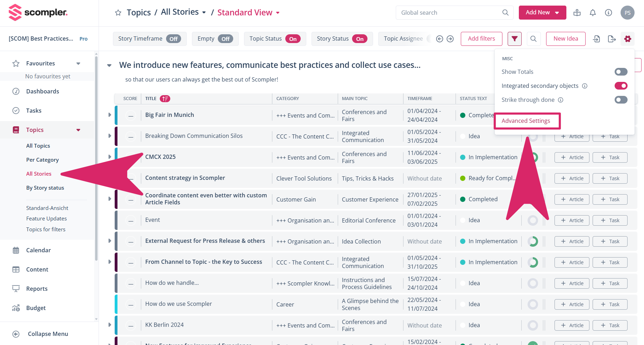Click the search magnifier next to the filter
Viewport: 644px width, 345px height.
tap(533, 39)
